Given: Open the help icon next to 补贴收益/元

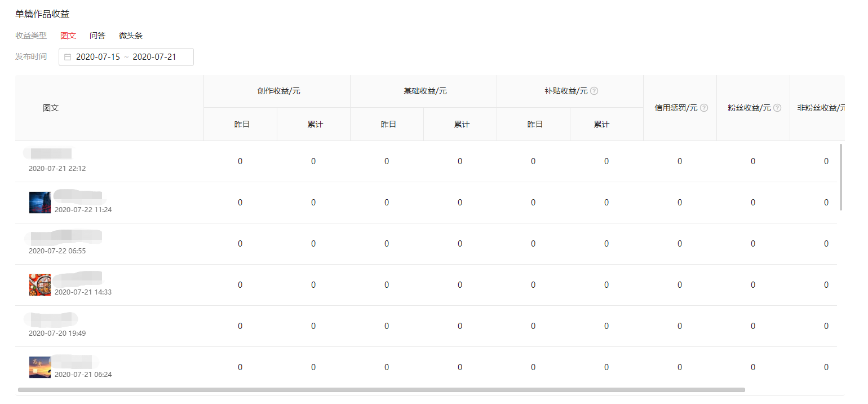Looking at the screenshot, I should coord(595,91).
